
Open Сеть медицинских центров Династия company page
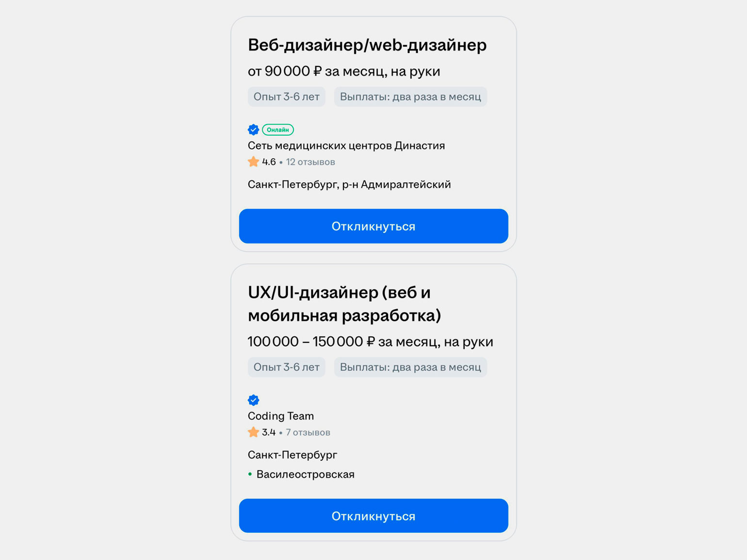[346, 145]
